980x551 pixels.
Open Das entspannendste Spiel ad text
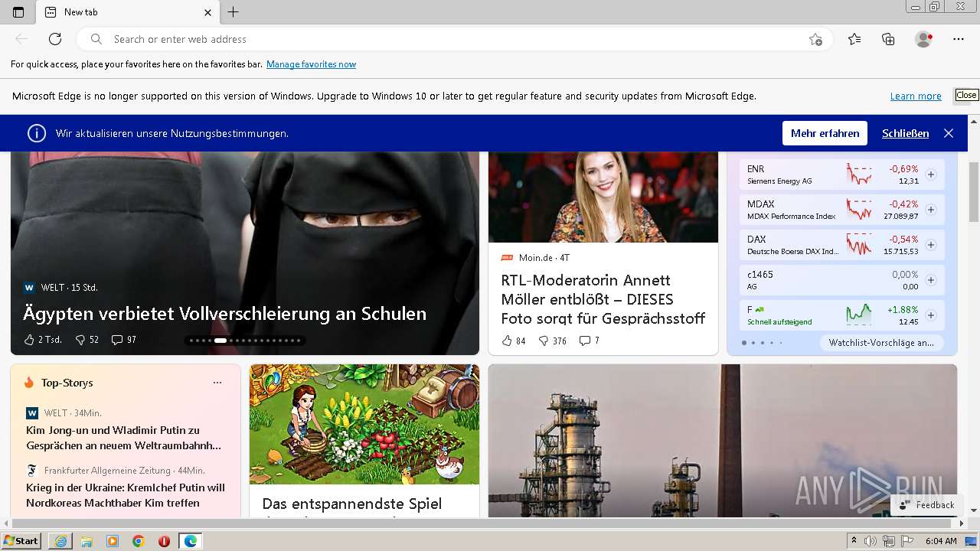pyautogui.click(x=352, y=504)
